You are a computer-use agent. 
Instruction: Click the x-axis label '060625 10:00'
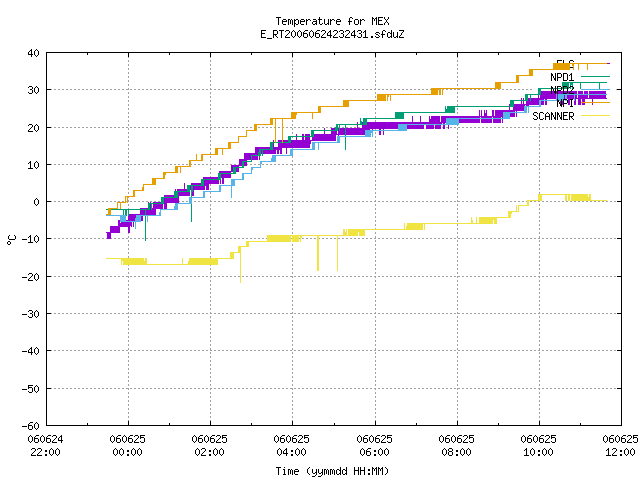pyautogui.click(x=538, y=446)
